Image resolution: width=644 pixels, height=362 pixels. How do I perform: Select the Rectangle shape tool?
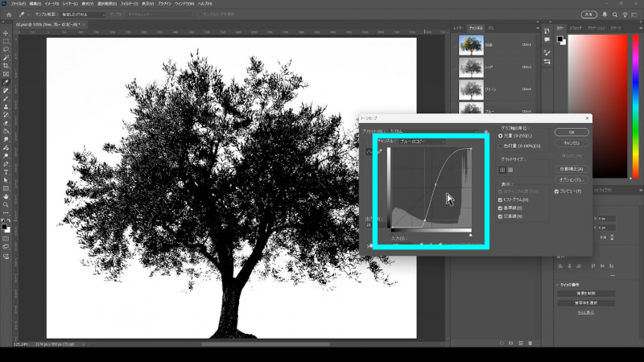pos(6,189)
